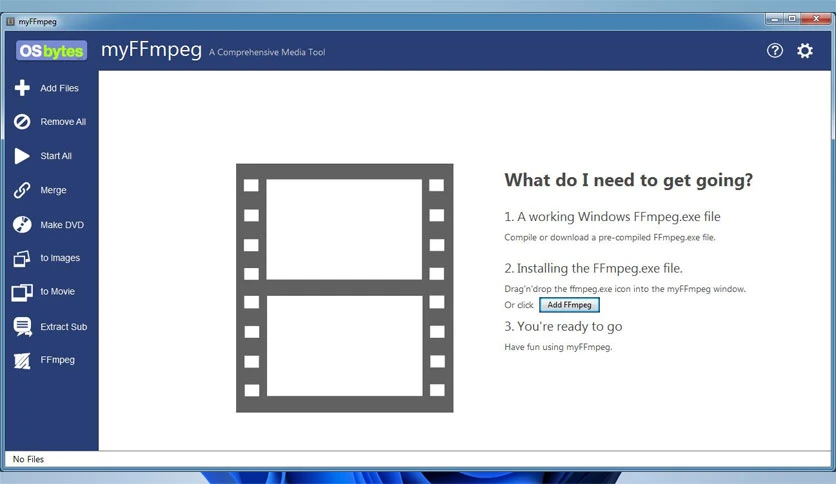
Task: Maximize the myFFmpeg window
Action: [x=792, y=19]
